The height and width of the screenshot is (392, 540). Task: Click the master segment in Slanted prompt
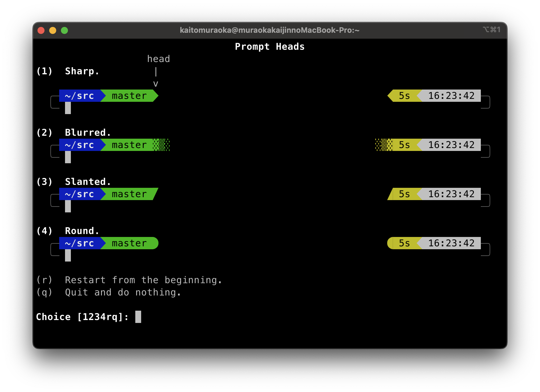point(129,194)
